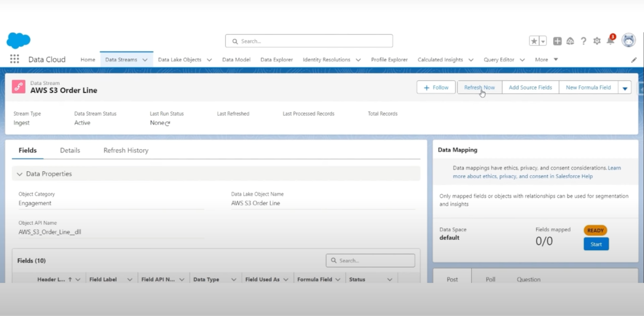
Task: Open the Data Streams tab
Action: click(x=121, y=60)
